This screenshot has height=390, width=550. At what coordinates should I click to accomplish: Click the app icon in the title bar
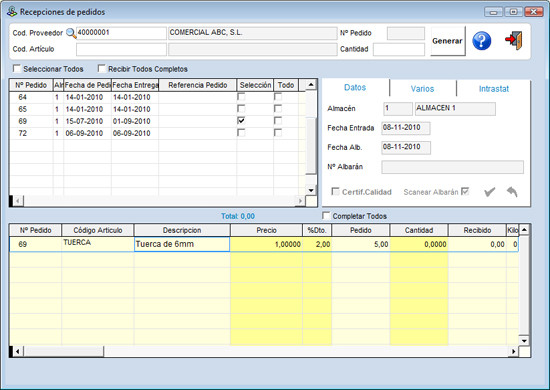click(12, 12)
